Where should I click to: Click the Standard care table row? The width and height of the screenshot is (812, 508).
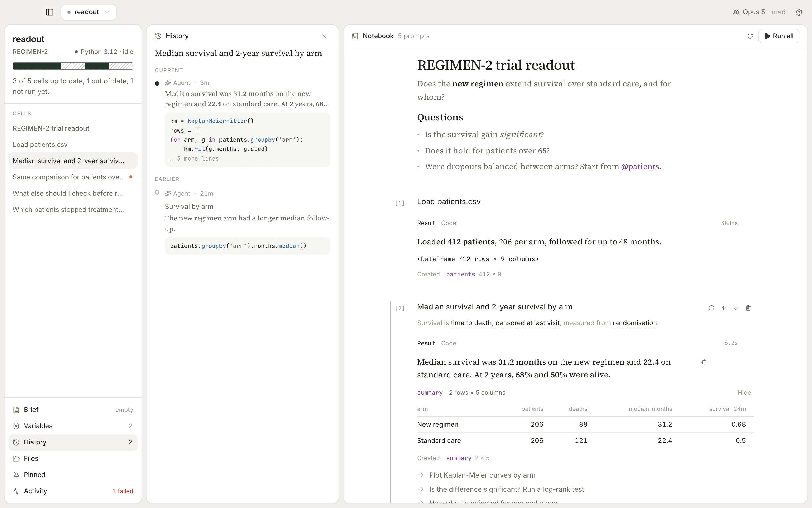[x=585, y=441]
